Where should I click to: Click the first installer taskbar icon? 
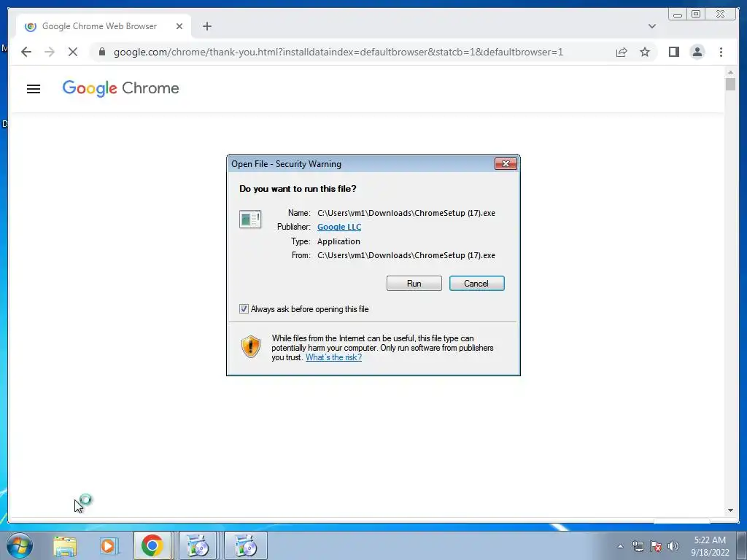197,545
